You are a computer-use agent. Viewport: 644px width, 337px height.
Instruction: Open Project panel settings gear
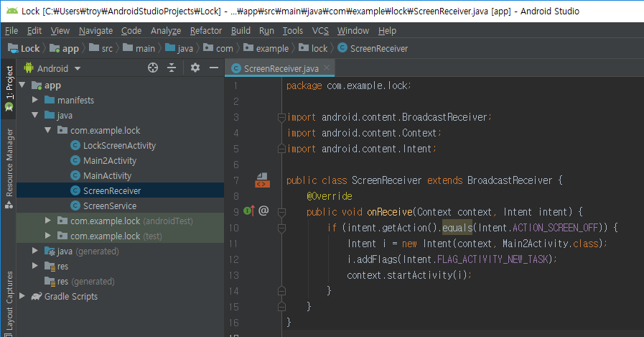195,68
